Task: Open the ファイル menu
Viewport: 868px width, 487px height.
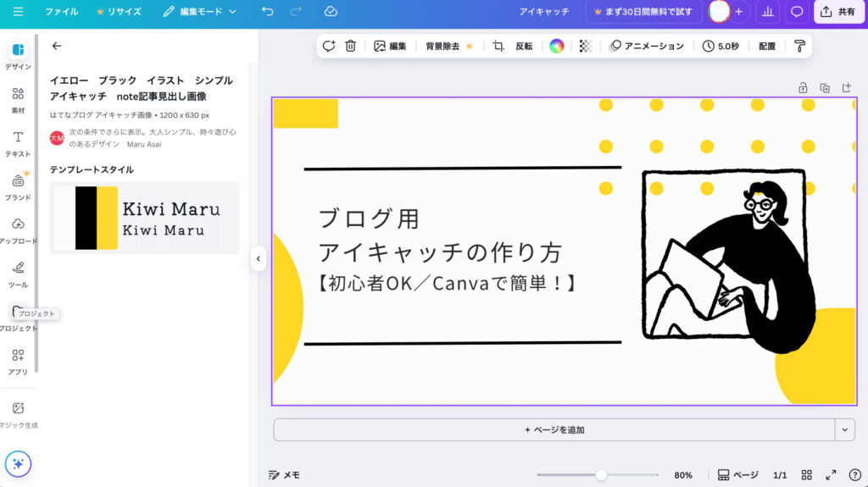Action: pos(61,11)
